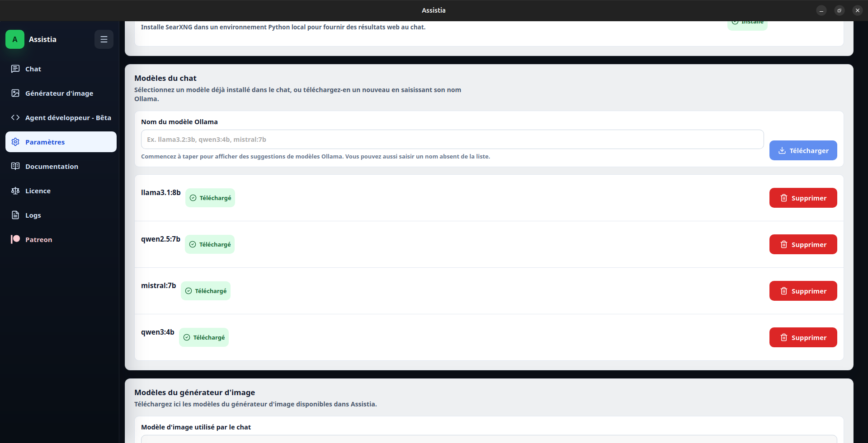Delete qwen2.5:7b via Supprimer label

pos(809,245)
